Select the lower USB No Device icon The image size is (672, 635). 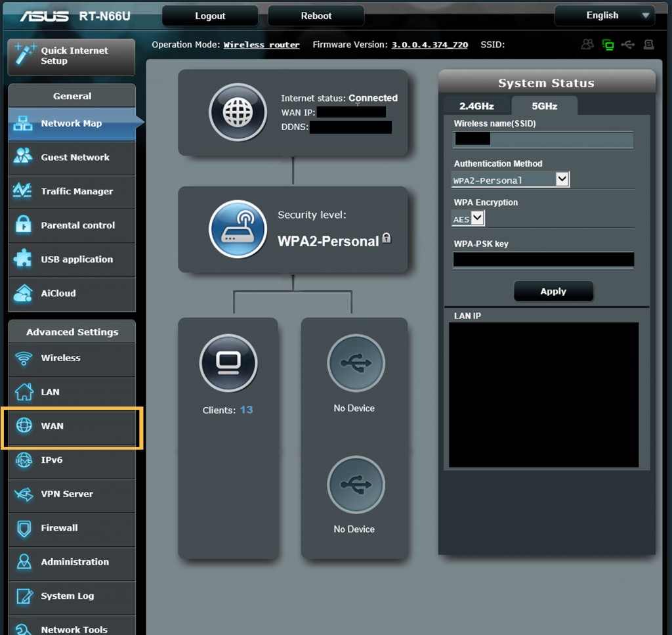point(356,485)
